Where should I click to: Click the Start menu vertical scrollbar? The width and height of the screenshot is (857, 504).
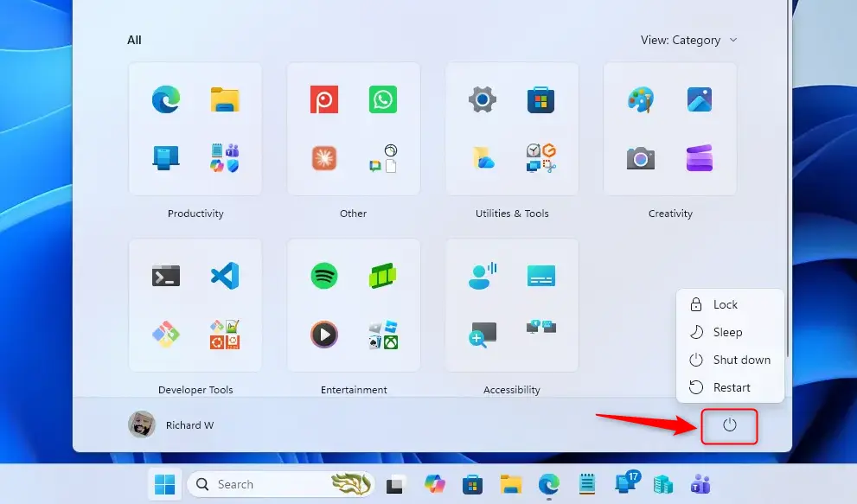pos(788,178)
